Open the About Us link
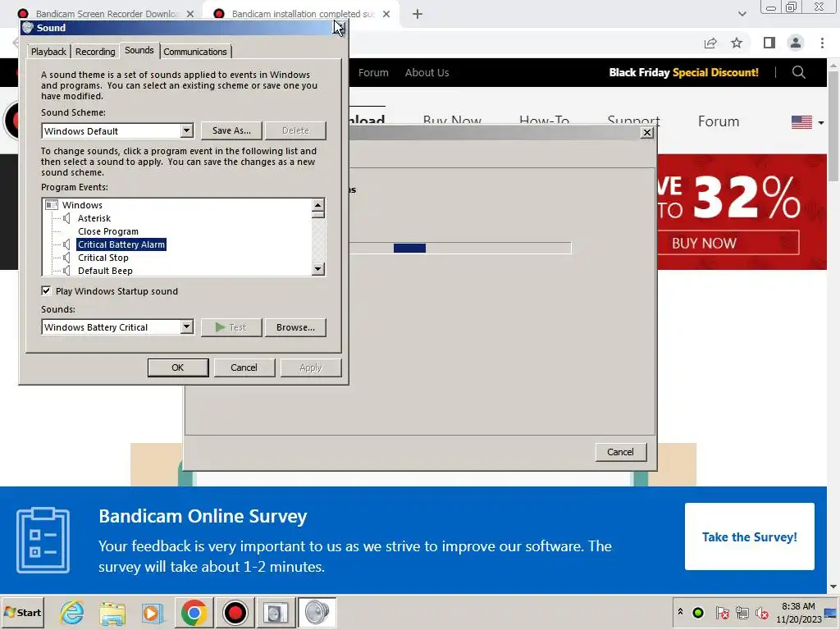Screen dimensions: 840x630 [x=427, y=72]
